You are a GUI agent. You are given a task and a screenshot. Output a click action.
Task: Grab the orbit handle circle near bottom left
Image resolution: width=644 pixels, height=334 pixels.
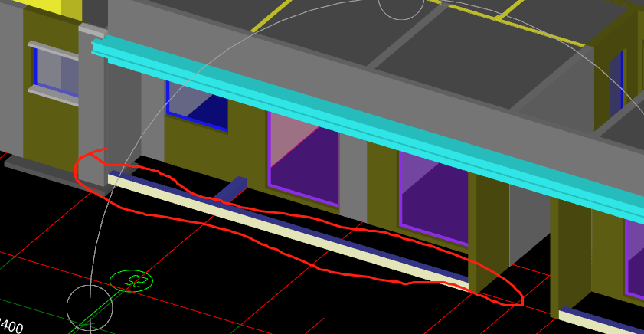tap(90, 308)
